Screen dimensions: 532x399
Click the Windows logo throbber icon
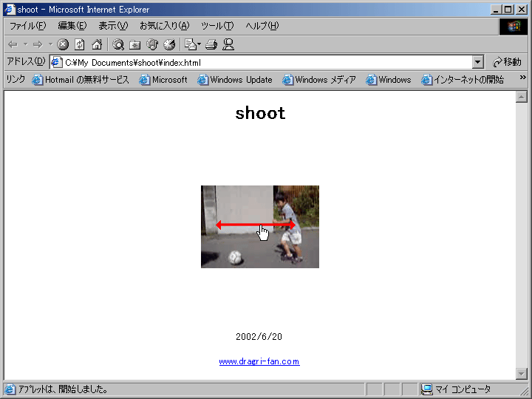[x=514, y=26]
